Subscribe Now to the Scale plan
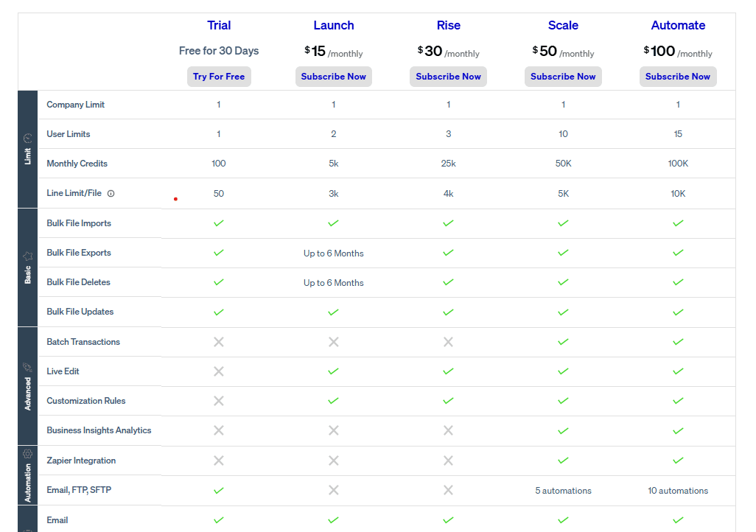This screenshot has width=756, height=532. [563, 77]
